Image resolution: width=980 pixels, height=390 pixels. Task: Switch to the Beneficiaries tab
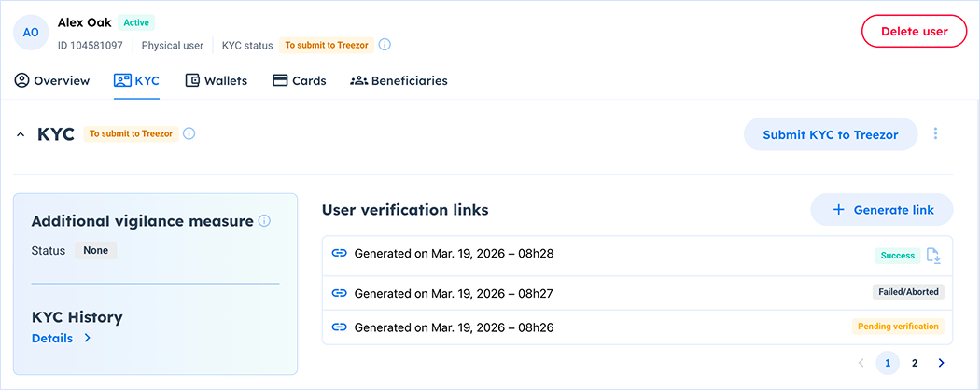click(x=399, y=80)
